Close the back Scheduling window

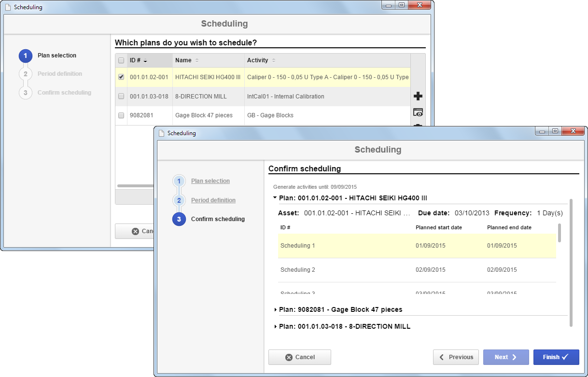419,5
